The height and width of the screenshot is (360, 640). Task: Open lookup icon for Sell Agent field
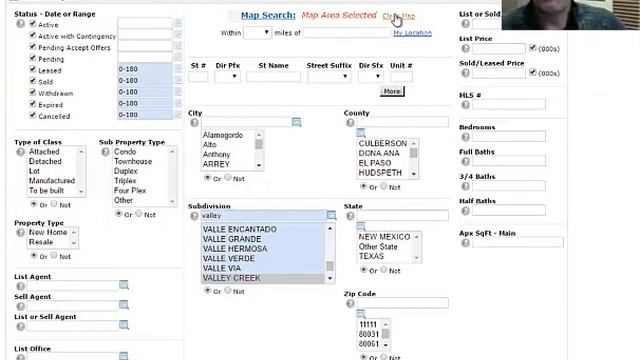click(x=124, y=304)
